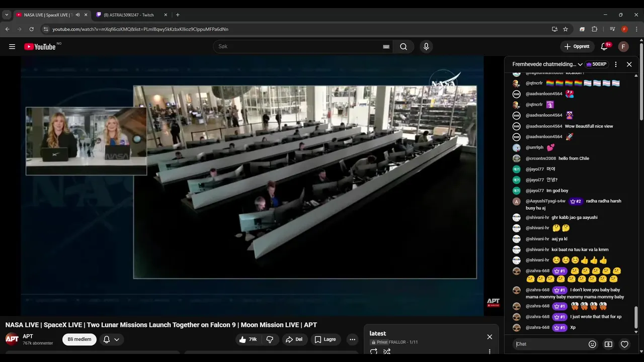The width and height of the screenshot is (644, 362).
Task: Expand notification preferences chevron beside bell
Action: [x=117, y=339]
